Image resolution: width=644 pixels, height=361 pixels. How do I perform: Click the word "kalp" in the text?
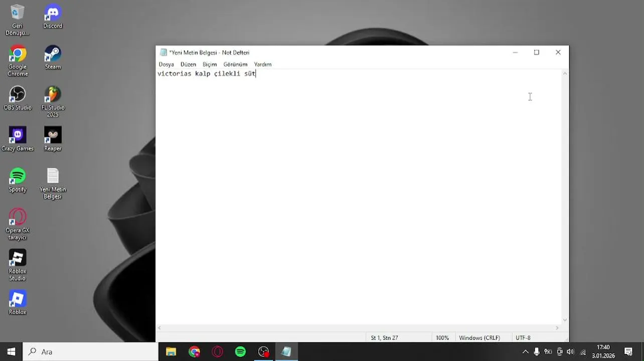[203, 74]
